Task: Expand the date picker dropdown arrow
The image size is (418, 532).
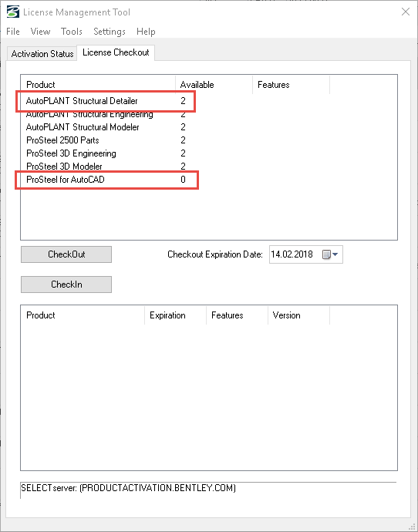Action: [335, 254]
